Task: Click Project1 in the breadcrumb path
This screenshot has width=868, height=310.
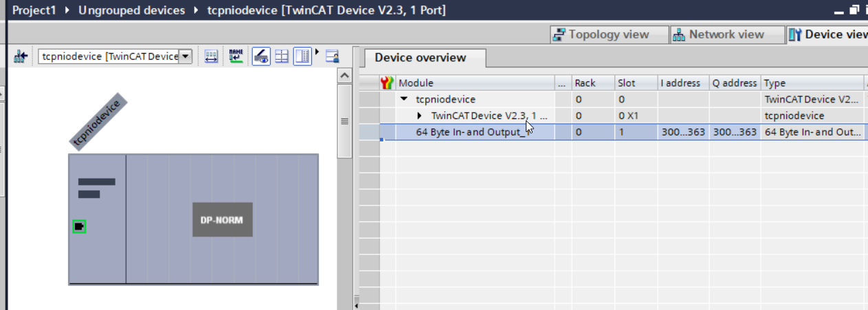Action: pos(35,10)
